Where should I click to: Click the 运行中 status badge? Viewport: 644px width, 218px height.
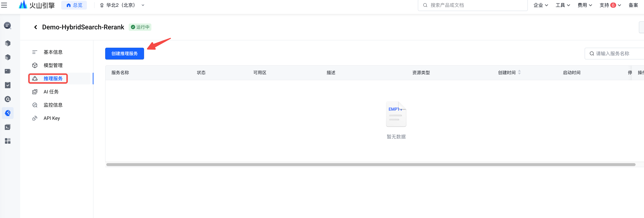pos(140,27)
